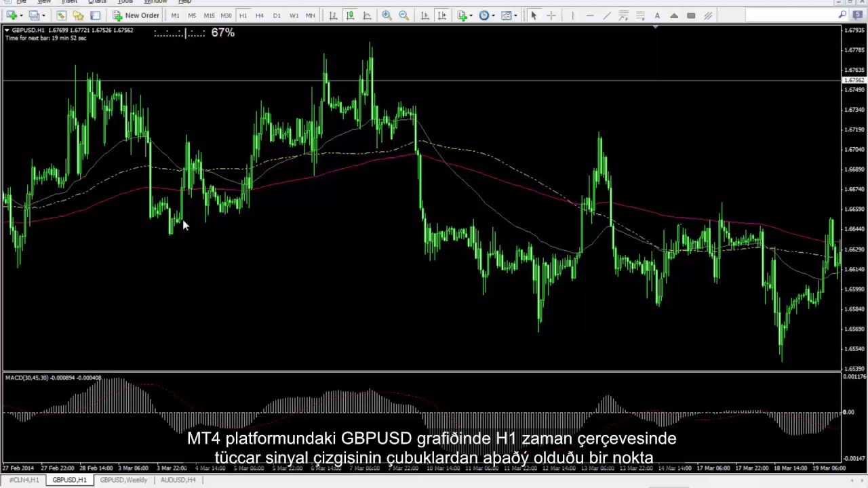Switch to M5 timeframe
This screenshot has height=488, width=868.
coord(192,15)
